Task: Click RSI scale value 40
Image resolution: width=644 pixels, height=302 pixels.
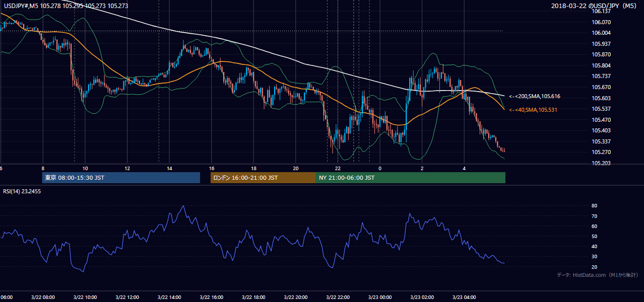Action: pos(594,246)
